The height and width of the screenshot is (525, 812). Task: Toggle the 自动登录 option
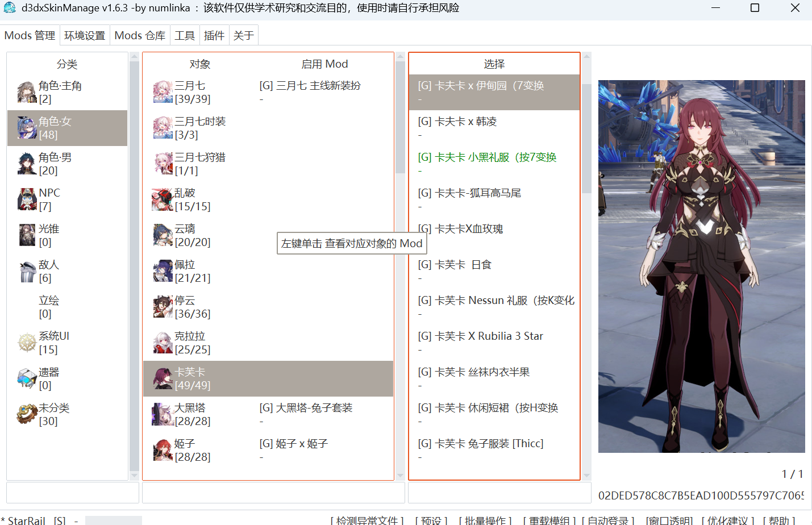[607, 520]
